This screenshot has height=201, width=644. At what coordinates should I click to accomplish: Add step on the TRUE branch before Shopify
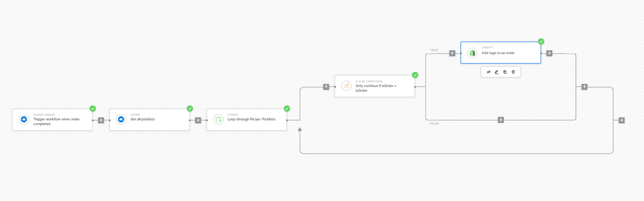click(x=452, y=53)
